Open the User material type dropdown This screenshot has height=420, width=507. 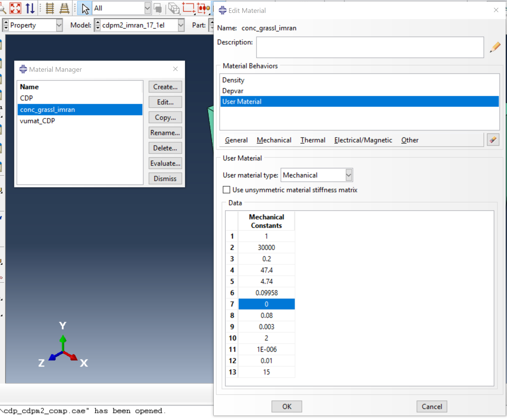[348, 175]
